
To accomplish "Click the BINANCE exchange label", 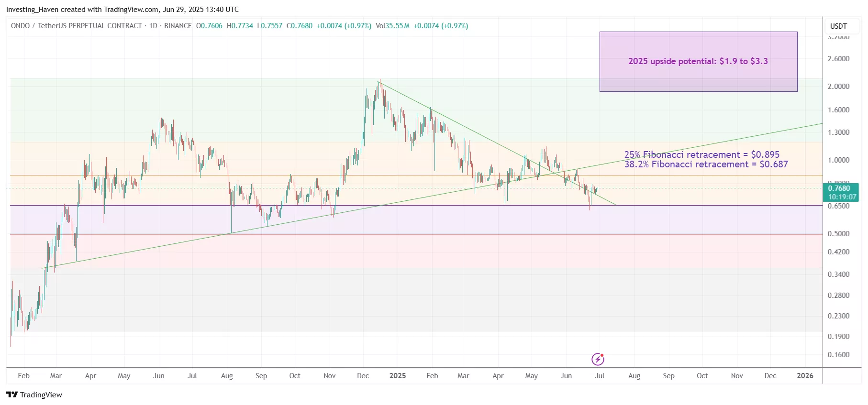I will (178, 26).
